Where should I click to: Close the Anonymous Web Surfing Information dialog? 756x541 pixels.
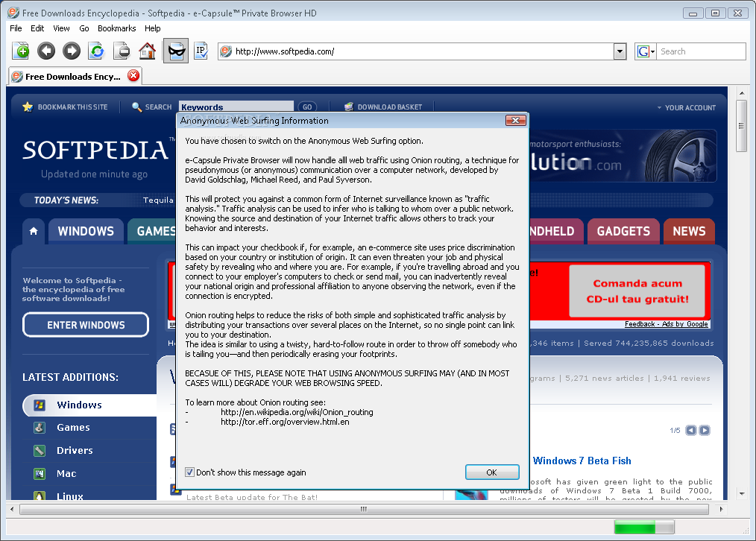tap(515, 121)
